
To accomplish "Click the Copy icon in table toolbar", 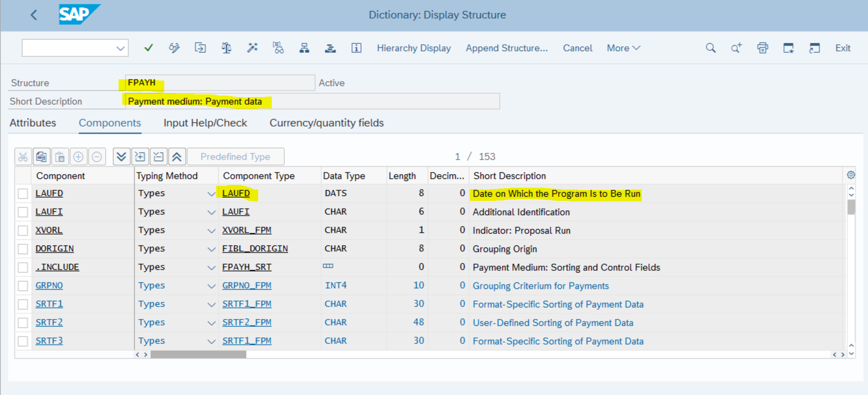I will [41, 156].
